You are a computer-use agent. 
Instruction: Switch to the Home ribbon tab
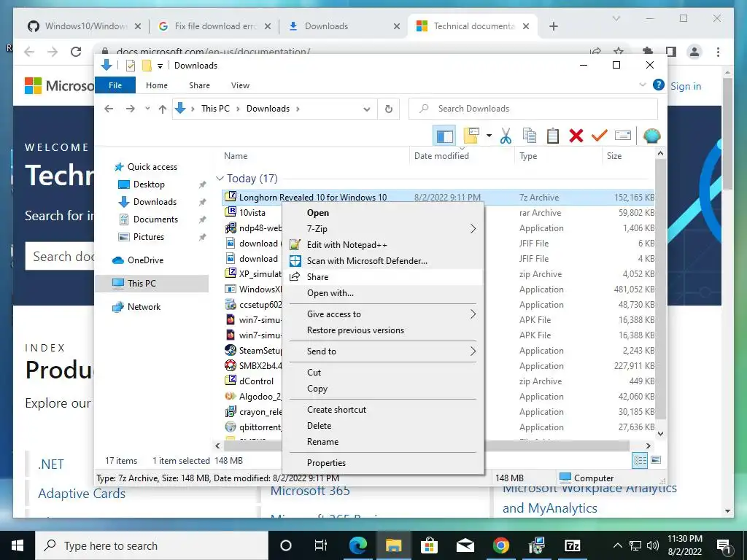point(157,85)
